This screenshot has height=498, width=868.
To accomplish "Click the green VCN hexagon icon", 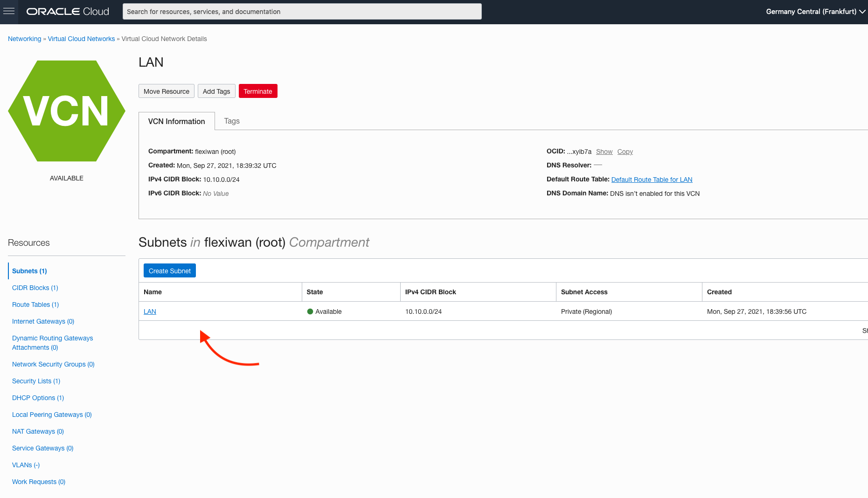I will [67, 111].
